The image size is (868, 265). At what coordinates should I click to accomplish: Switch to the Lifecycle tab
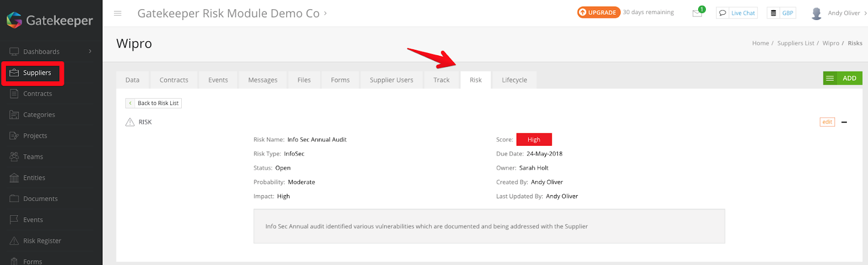coord(514,80)
